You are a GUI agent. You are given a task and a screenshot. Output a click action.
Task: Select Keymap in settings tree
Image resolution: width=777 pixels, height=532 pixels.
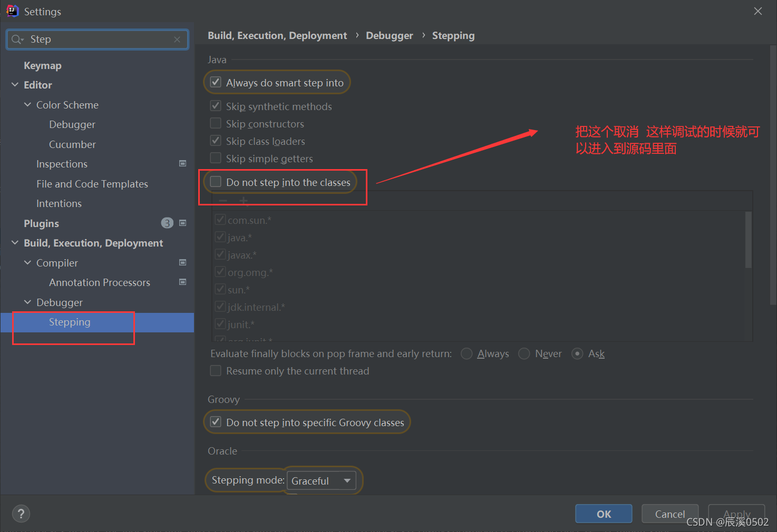tap(43, 65)
